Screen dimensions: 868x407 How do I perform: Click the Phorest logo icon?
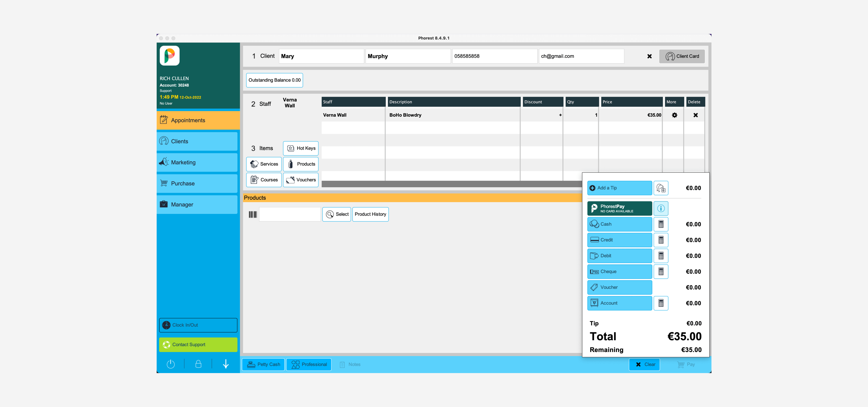point(170,56)
